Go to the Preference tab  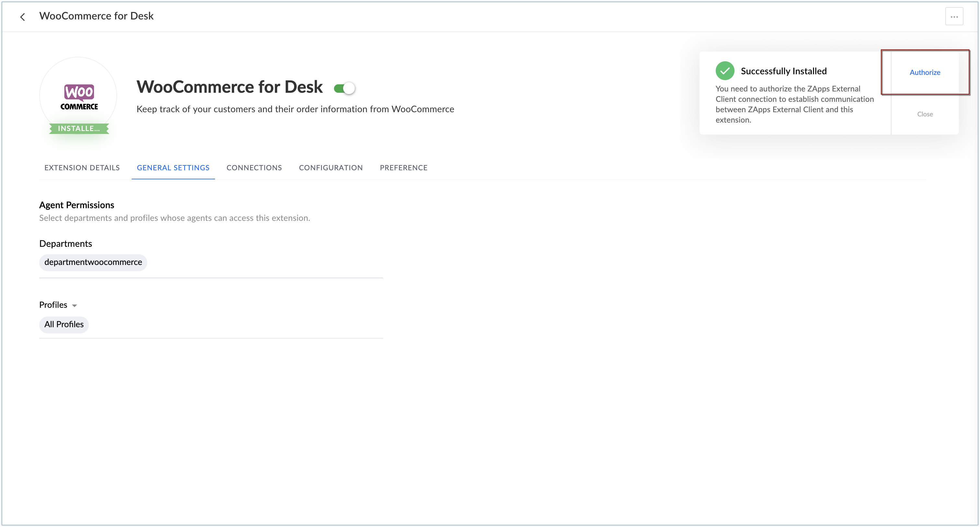tap(403, 168)
